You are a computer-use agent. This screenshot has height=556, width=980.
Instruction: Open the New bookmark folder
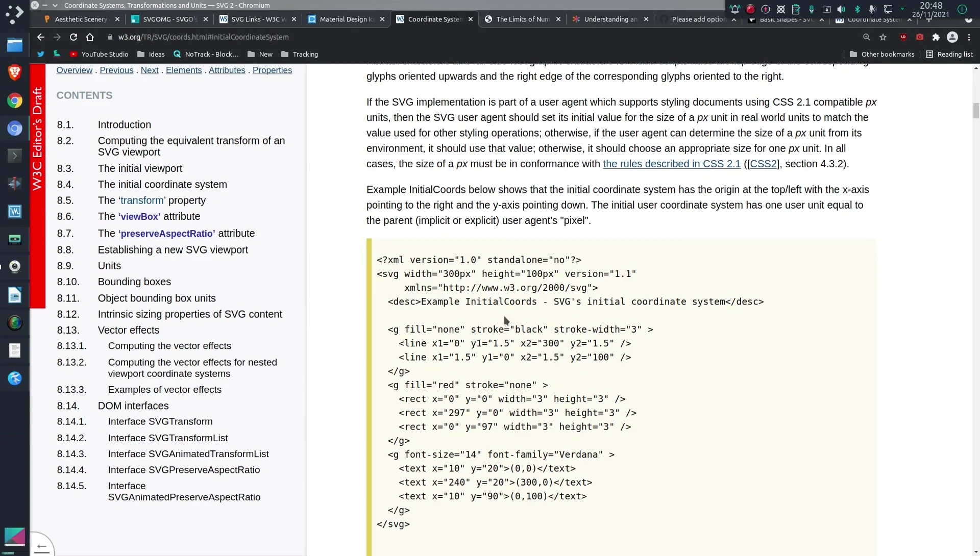click(260, 54)
